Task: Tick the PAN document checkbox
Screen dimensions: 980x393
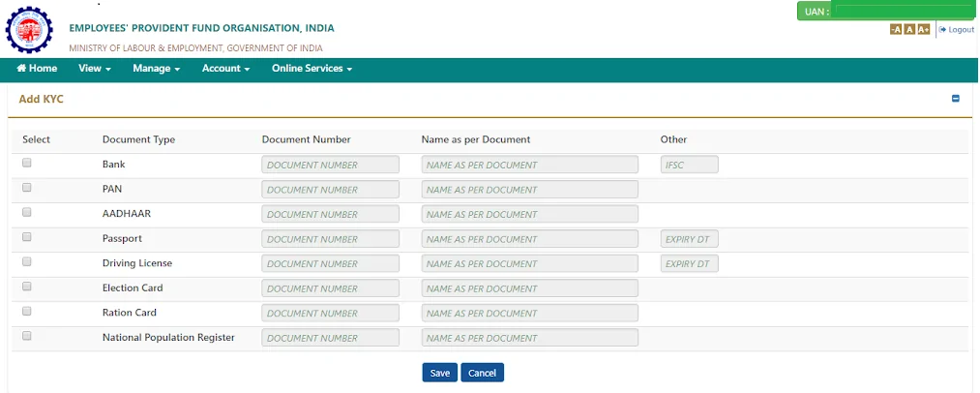Action: pyautogui.click(x=27, y=187)
